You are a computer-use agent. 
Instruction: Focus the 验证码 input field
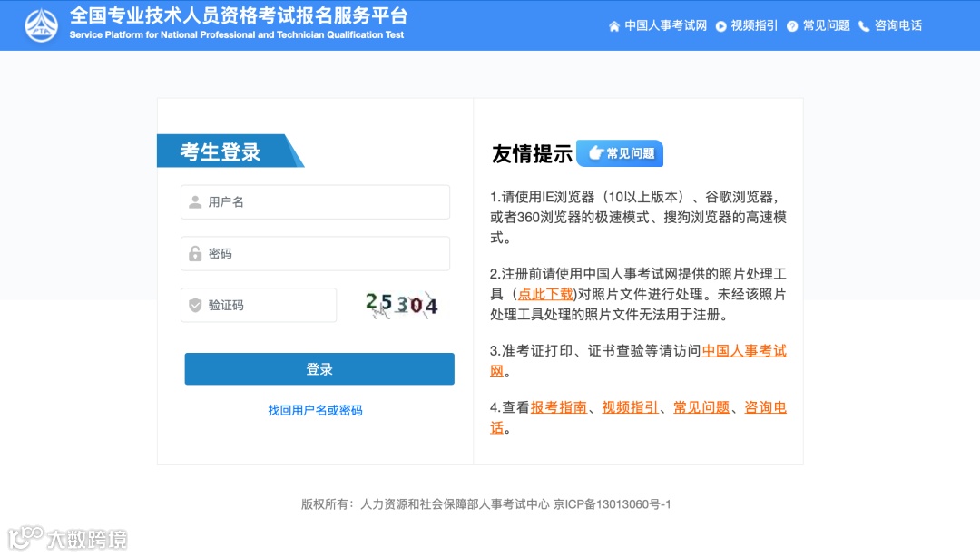pyautogui.click(x=259, y=305)
